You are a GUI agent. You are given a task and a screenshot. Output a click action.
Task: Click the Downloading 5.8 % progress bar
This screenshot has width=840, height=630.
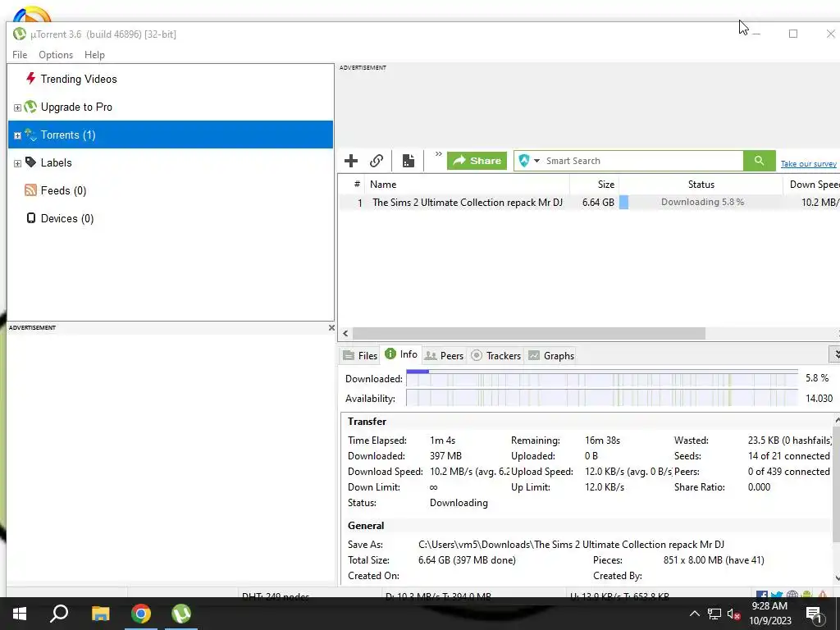[x=701, y=202]
